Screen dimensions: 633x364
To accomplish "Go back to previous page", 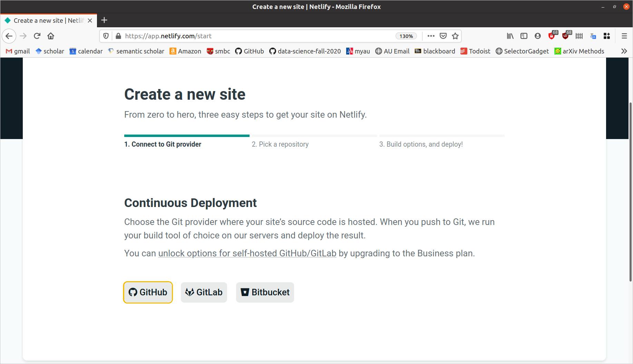I will point(9,36).
